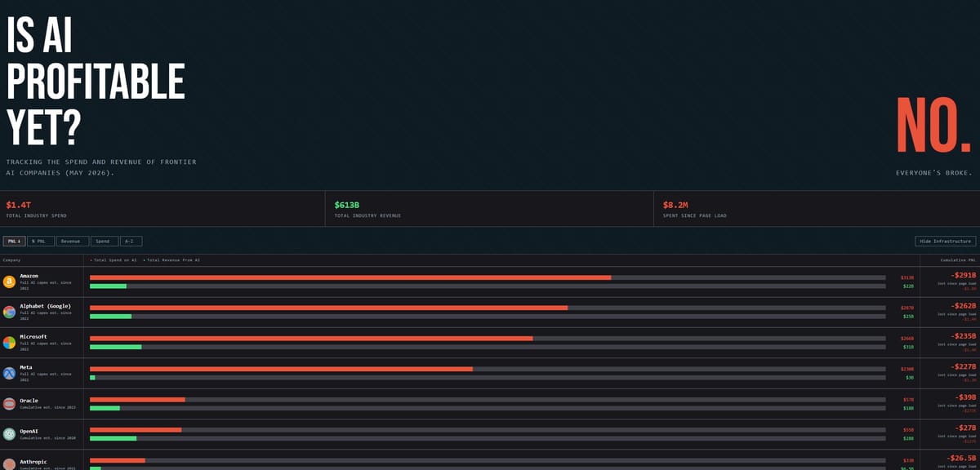
Task: Click the Microsoft logo icon
Action: click(9, 342)
